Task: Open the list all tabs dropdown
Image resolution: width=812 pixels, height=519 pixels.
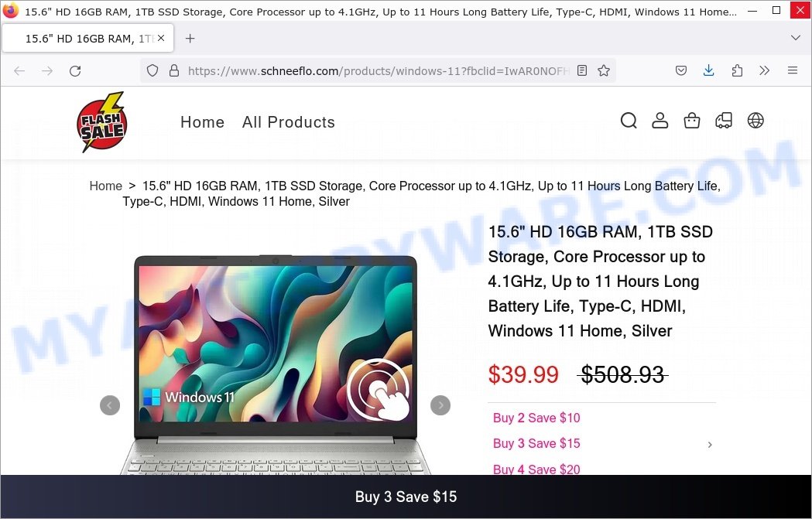Action: (x=796, y=38)
